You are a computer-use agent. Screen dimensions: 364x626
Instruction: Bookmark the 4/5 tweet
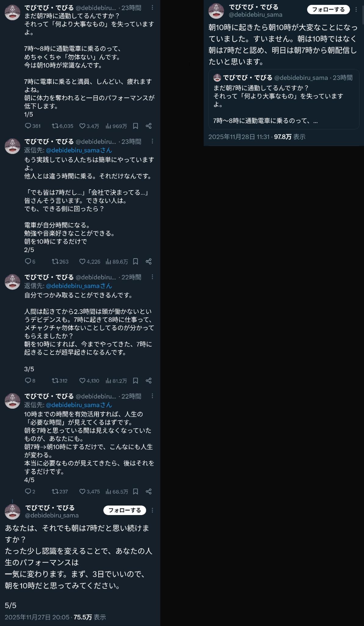[x=136, y=492]
